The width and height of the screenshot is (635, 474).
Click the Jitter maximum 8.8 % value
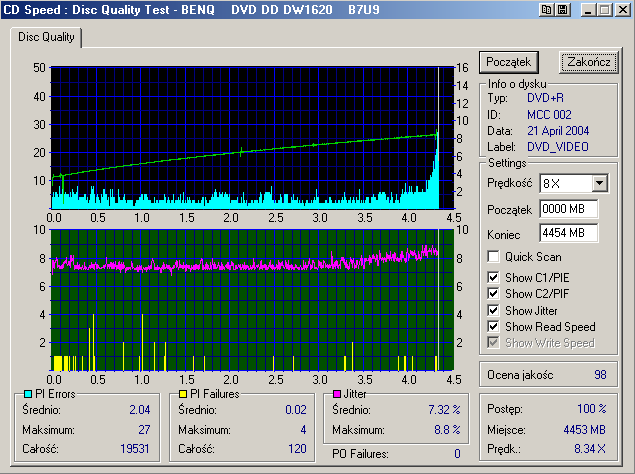pyautogui.click(x=447, y=429)
